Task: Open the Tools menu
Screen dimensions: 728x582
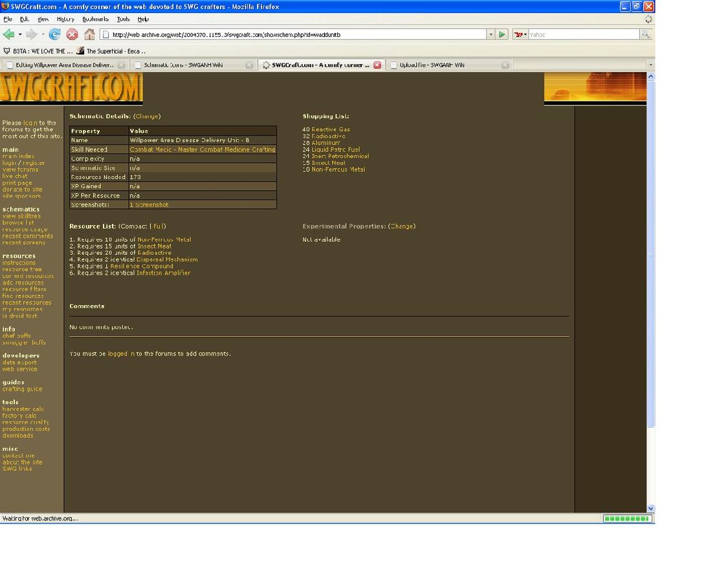Action: point(123,19)
